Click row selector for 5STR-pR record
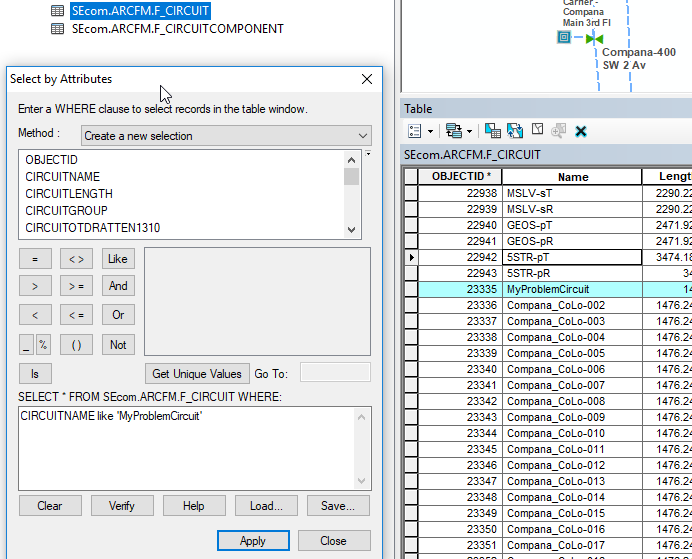The height and width of the screenshot is (559, 692). pos(411,274)
